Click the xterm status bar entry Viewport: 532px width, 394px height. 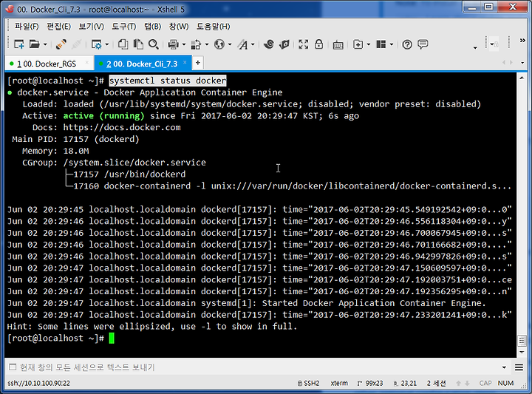tap(339, 383)
